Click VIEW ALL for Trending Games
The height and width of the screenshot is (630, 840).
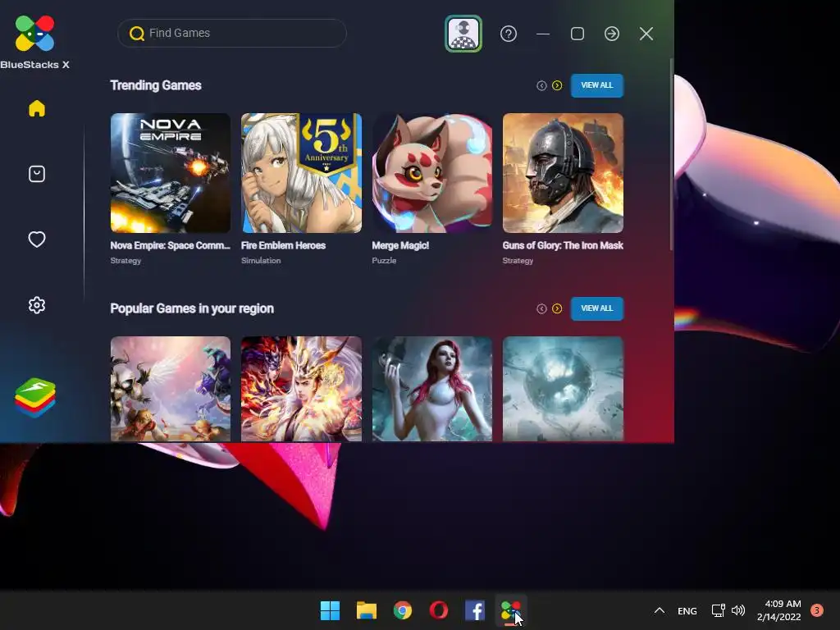597,85
